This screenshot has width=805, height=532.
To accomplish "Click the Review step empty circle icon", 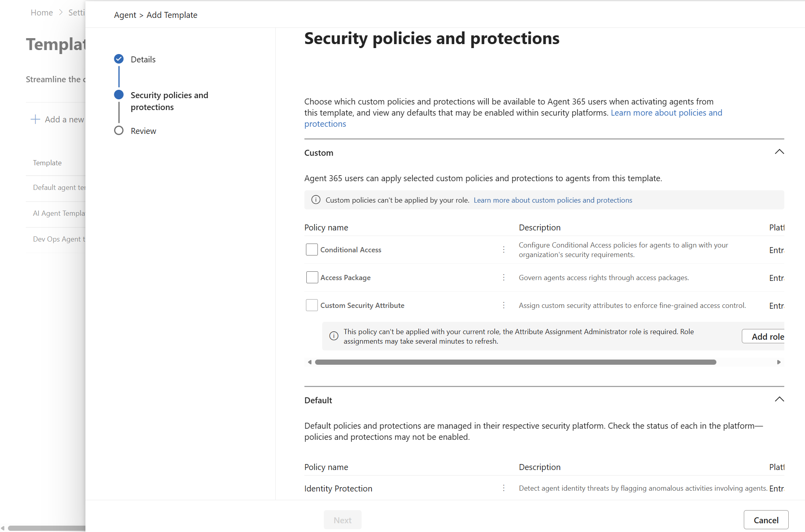I will coord(119,130).
